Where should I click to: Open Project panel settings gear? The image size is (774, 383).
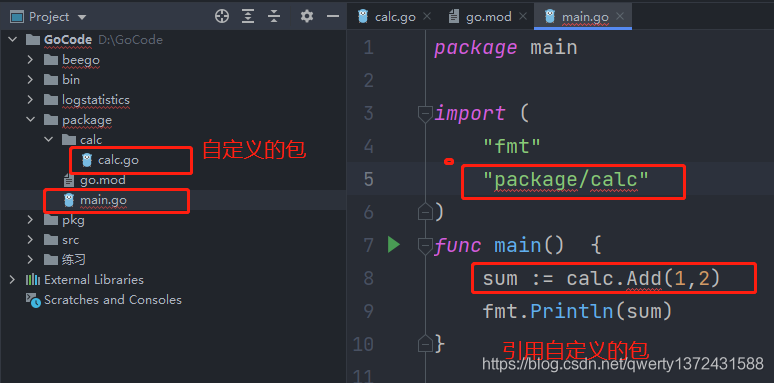click(x=307, y=17)
